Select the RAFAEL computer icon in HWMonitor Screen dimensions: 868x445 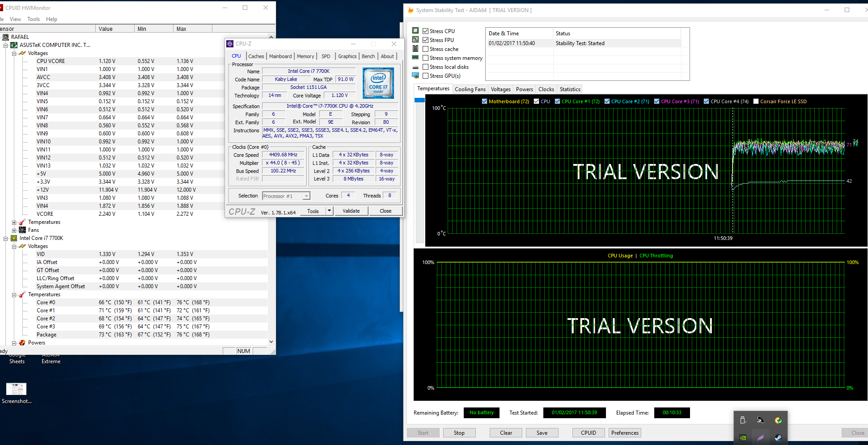click(x=5, y=37)
